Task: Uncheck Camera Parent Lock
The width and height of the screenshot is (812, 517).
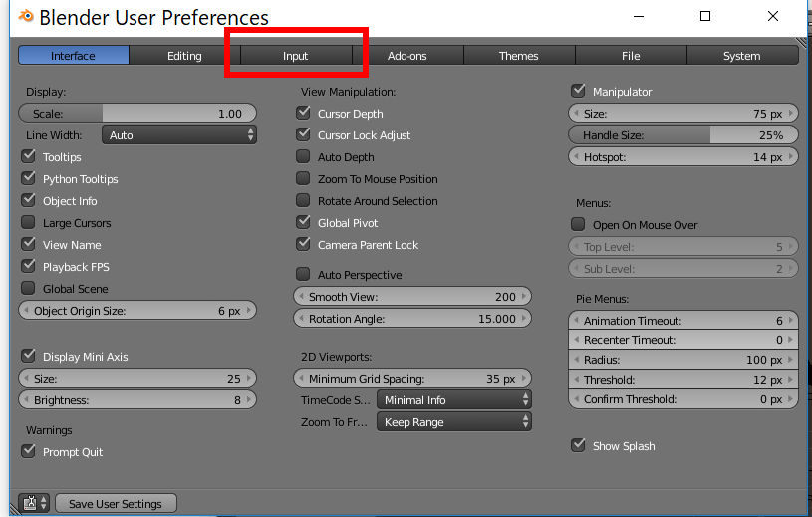Action: point(303,244)
